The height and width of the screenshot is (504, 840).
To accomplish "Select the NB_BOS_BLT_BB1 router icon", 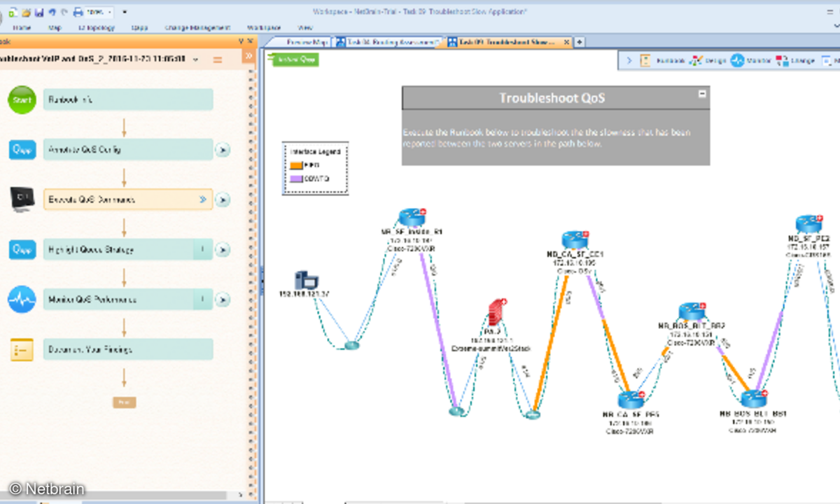I will pyautogui.click(x=753, y=400).
